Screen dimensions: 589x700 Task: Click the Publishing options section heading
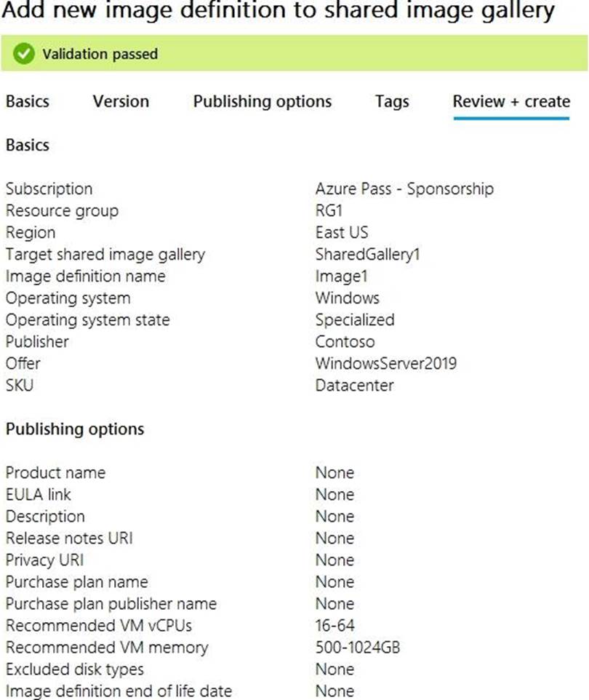[x=75, y=429]
